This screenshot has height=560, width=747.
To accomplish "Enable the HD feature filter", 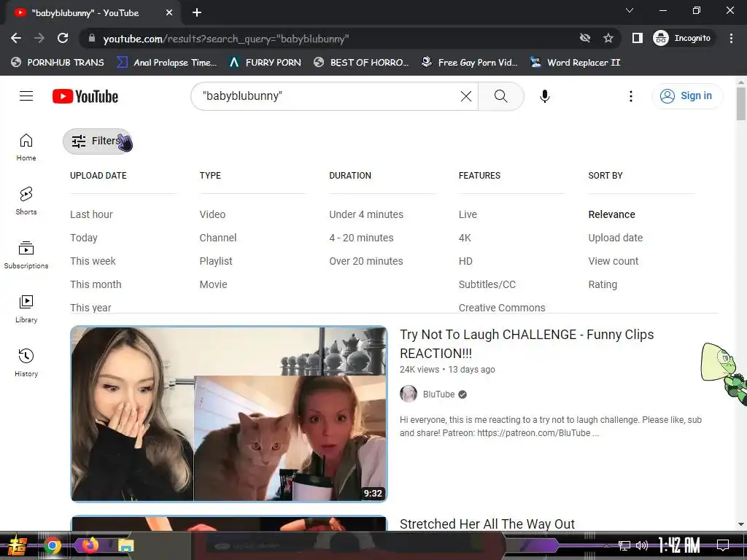I will point(465,261).
